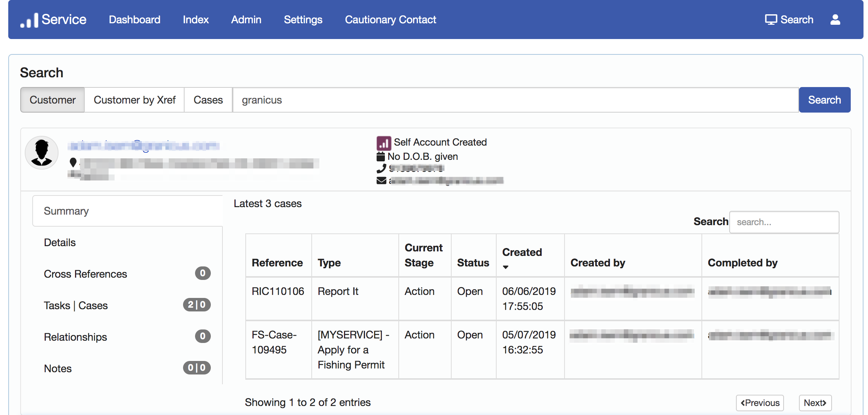Click the blue Search button
This screenshot has width=868, height=415.
(x=824, y=100)
